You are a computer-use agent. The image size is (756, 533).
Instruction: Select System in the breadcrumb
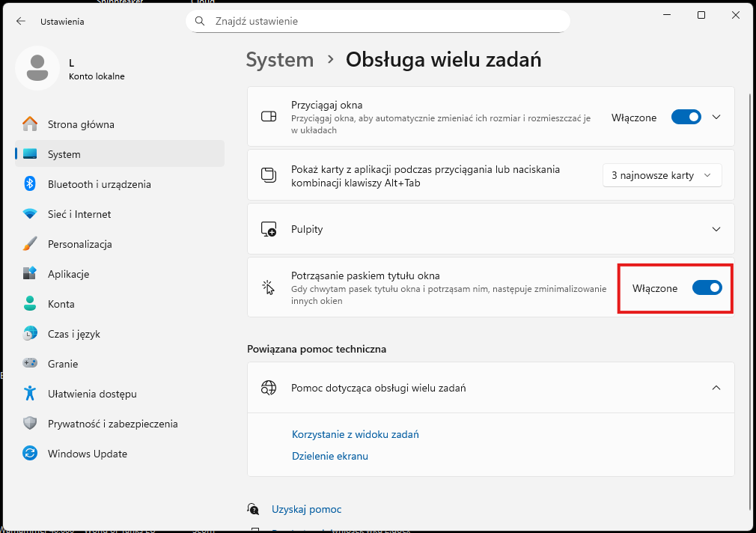click(280, 59)
